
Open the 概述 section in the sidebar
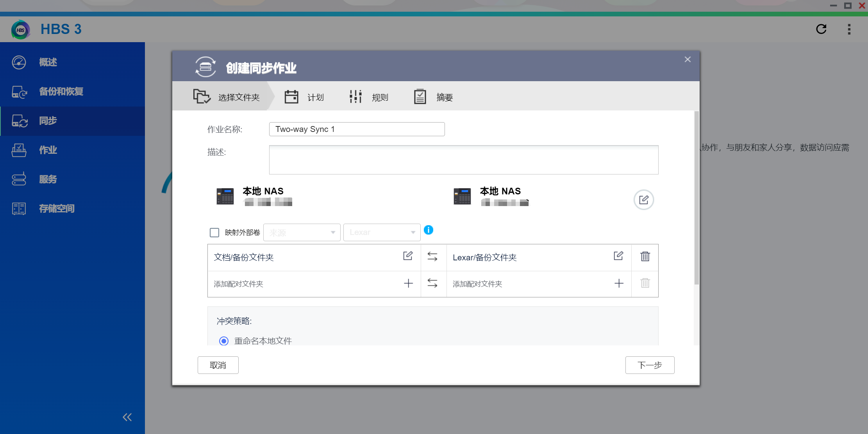[48, 62]
